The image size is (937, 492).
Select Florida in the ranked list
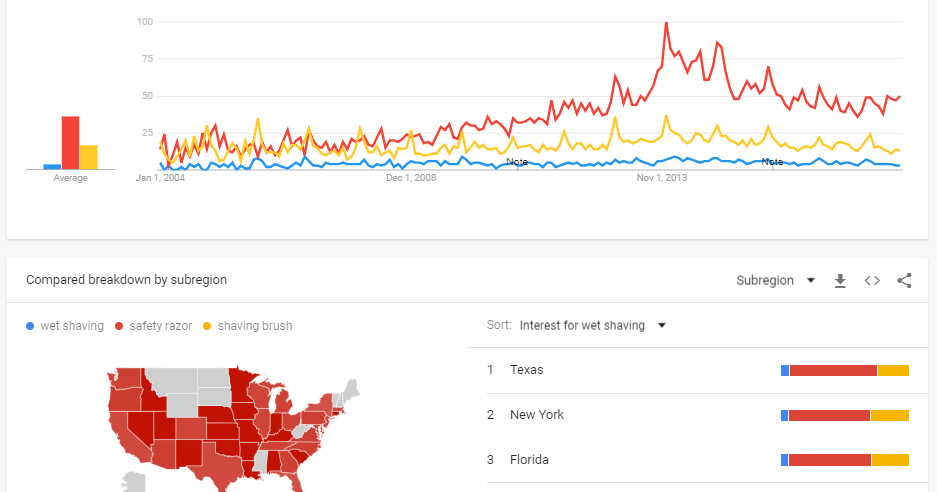[x=529, y=460]
